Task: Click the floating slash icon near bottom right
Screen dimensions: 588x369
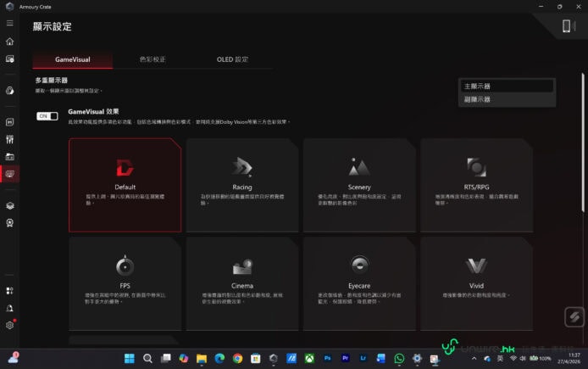Action: pyautogui.click(x=574, y=317)
